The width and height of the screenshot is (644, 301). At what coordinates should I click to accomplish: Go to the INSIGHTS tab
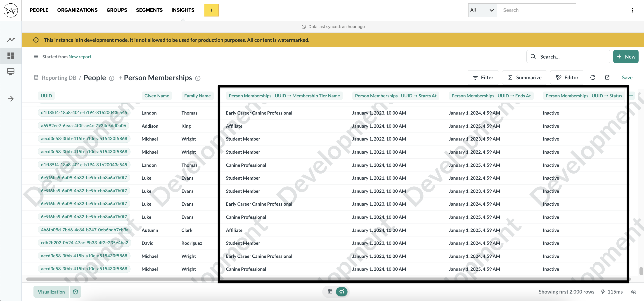pos(183,10)
